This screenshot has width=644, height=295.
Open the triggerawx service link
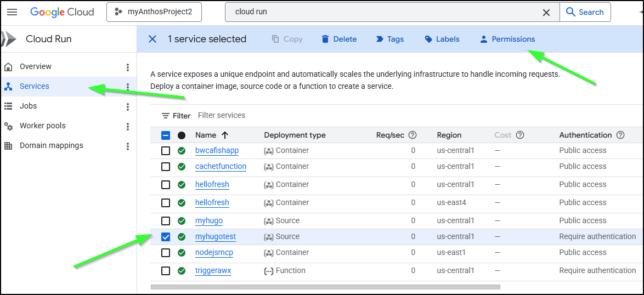click(213, 271)
